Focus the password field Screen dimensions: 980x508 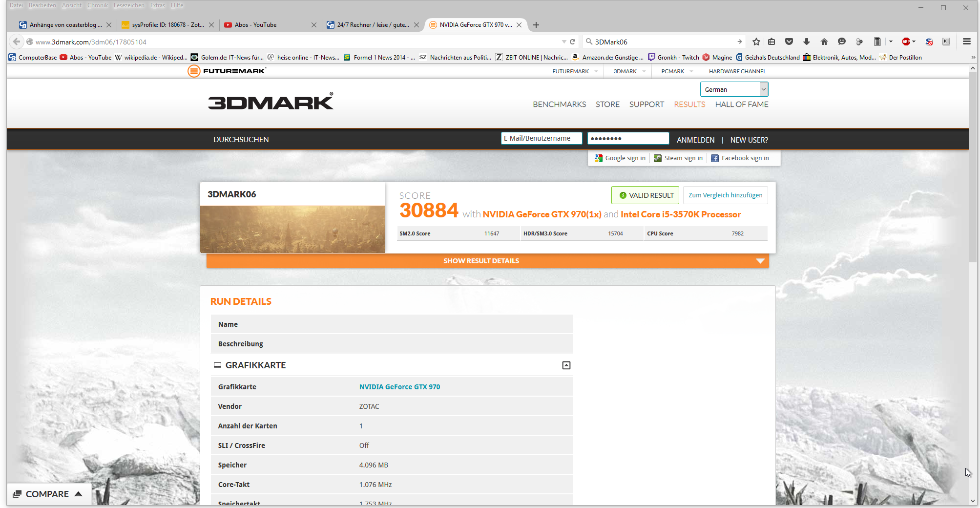628,139
